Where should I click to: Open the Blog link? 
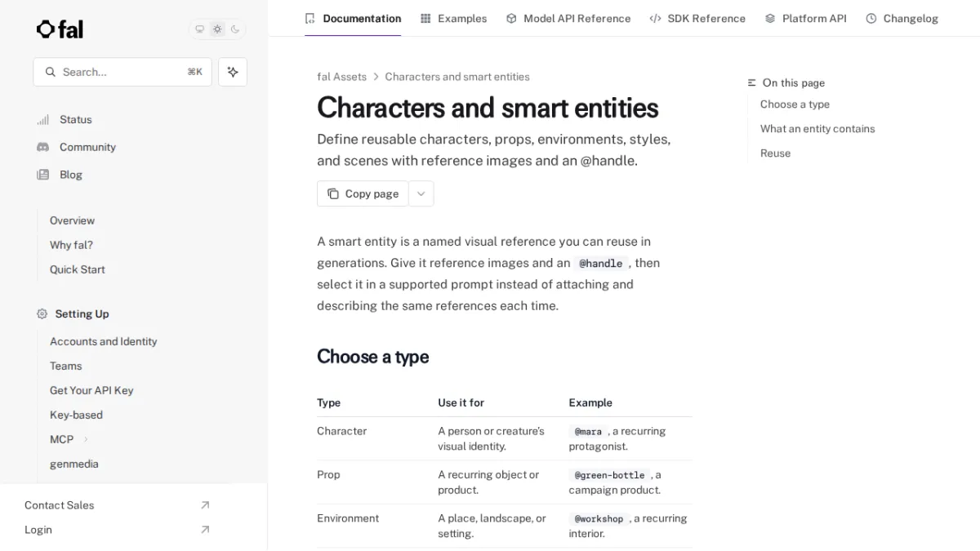pyautogui.click(x=71, y=175)
